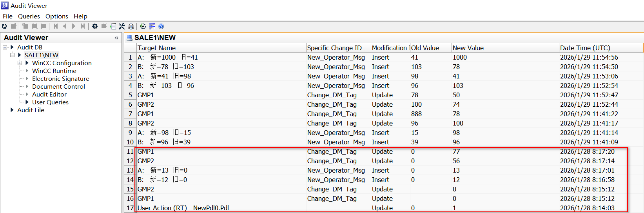Sort by the Date Time (UTC) column header

click(x=585, y=48)
